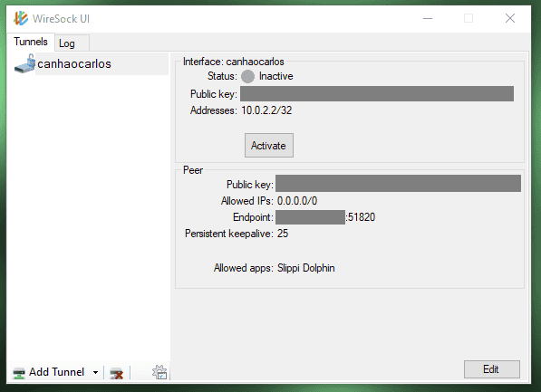Click the Add Tunnel network icon
This screenshot has width=541, height=392.
click(x=19, y=373)
